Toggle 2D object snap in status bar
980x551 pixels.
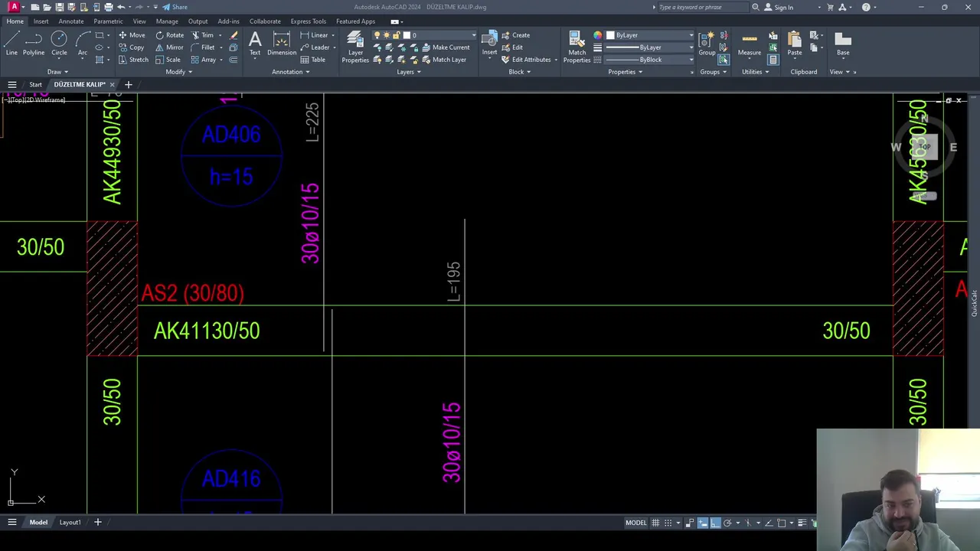782,523
